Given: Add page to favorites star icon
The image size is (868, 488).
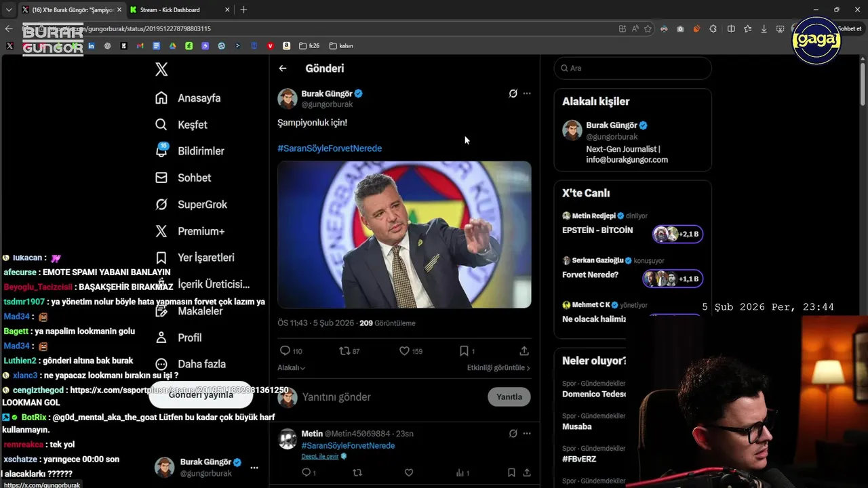Looking at the screenshot, I should coord(648,28).
